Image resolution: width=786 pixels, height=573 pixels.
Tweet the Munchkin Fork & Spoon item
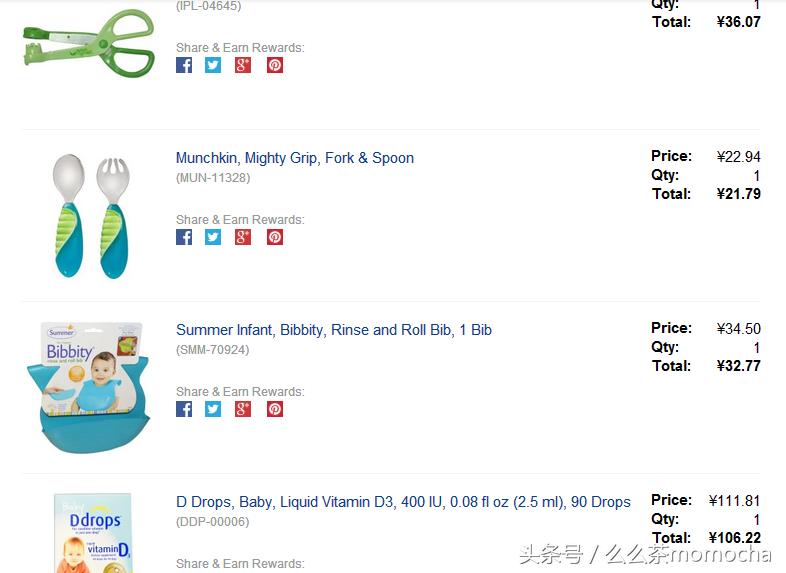[213, 237]
